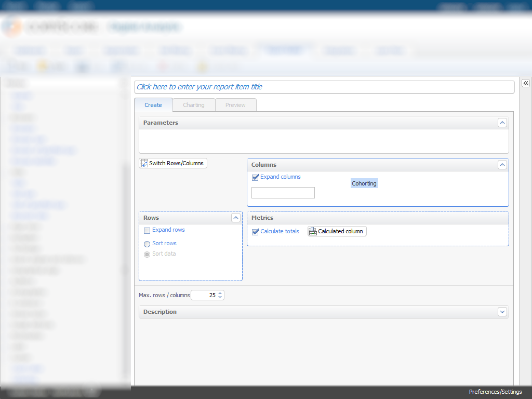Click the report item title field
The height and width of the screenshot is (399, 532).
pos(324,87)
